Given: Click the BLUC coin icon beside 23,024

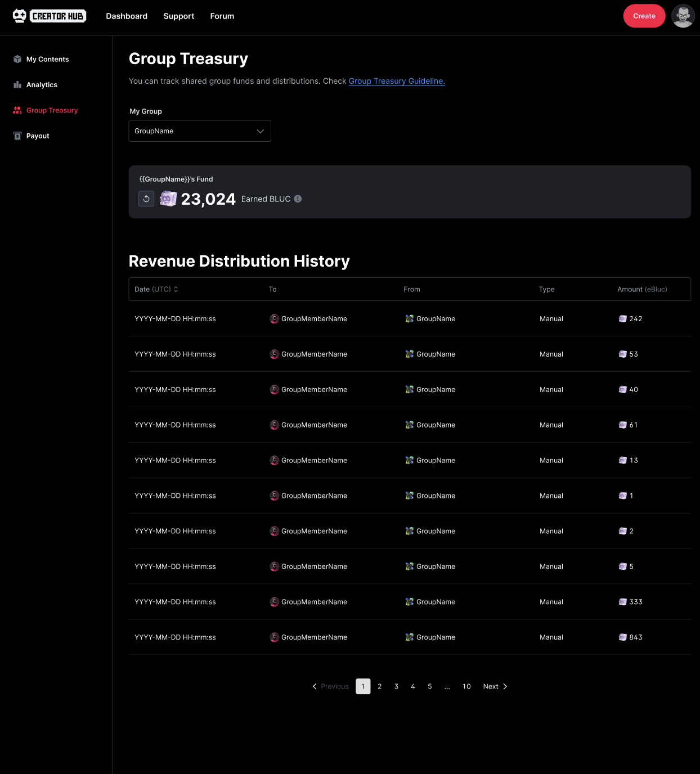Looking at the screenshot, I should point(168,199).
